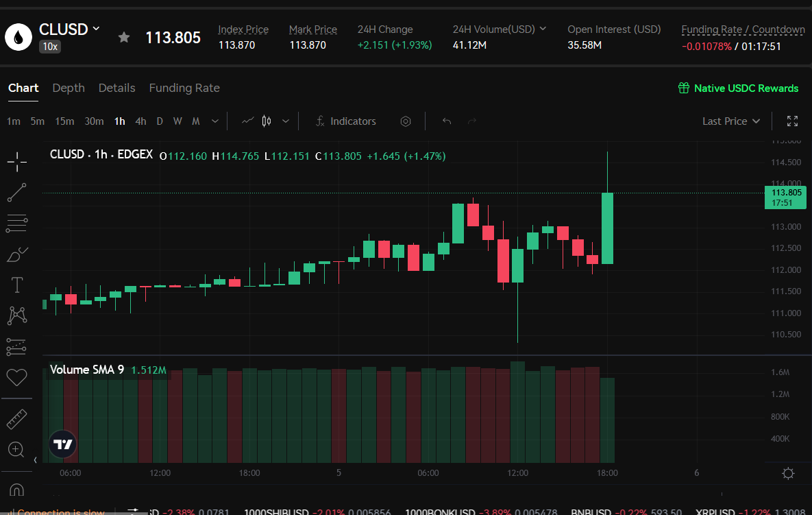Click Native USDC Rewards link
Image resolution: width=812 pixels, height=515 pixels.
click(x=746, y=88)
